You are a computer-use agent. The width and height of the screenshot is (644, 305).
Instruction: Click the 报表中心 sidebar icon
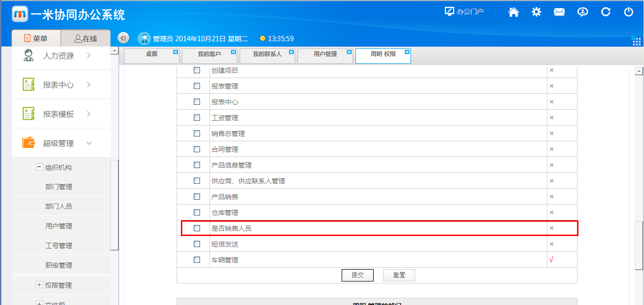[x=29, y=85]
